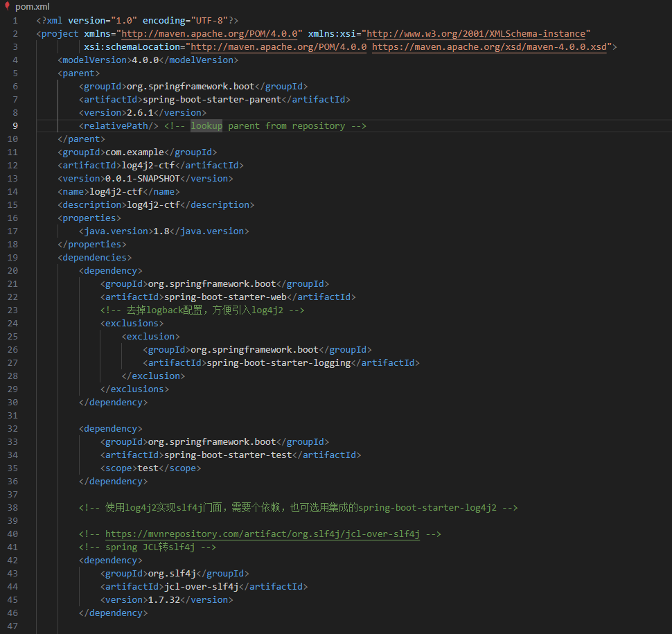Click spring-boot-starter-logging artifactId

(278, 362)
